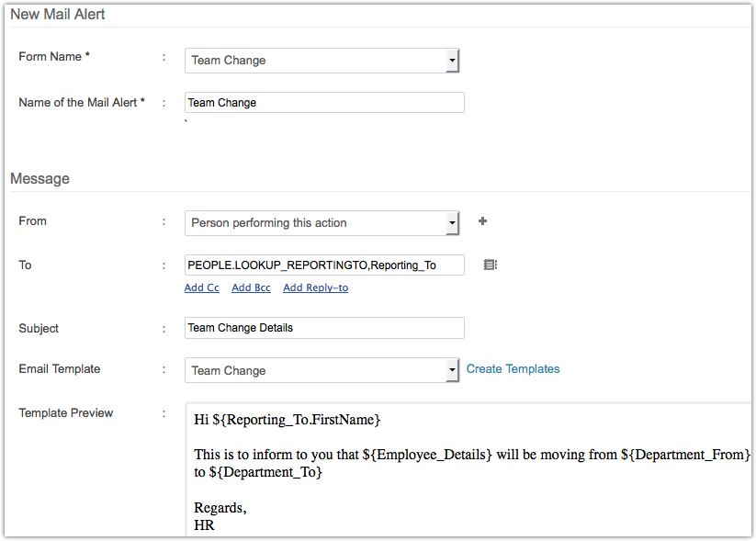Focus the Name of the Mail Alert field
Image resolution: width=756 pixels, height=541 pixels.
point(324,103)
